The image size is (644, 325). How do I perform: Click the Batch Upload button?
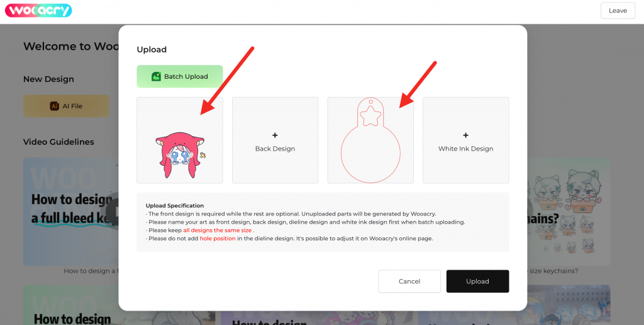(180, 77)
